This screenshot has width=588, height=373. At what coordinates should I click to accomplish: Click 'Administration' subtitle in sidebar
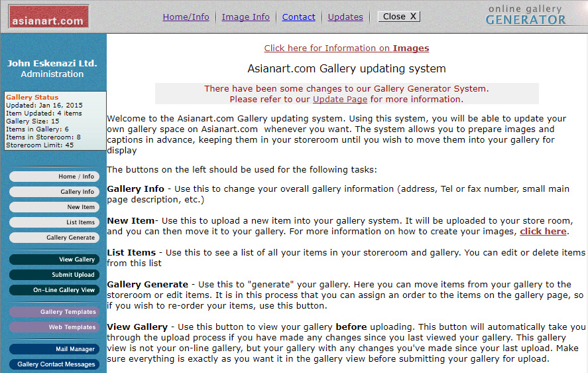tap(52, 74)
